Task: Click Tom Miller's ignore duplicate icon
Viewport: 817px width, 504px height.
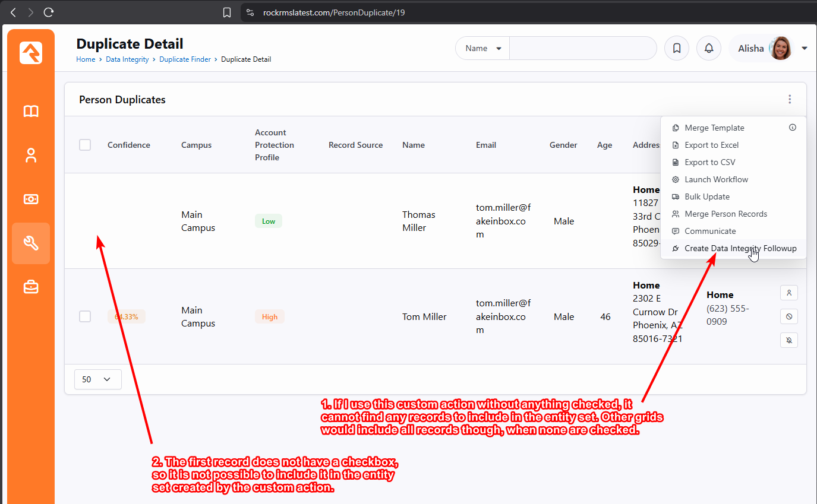Action: tap(788, 316)
